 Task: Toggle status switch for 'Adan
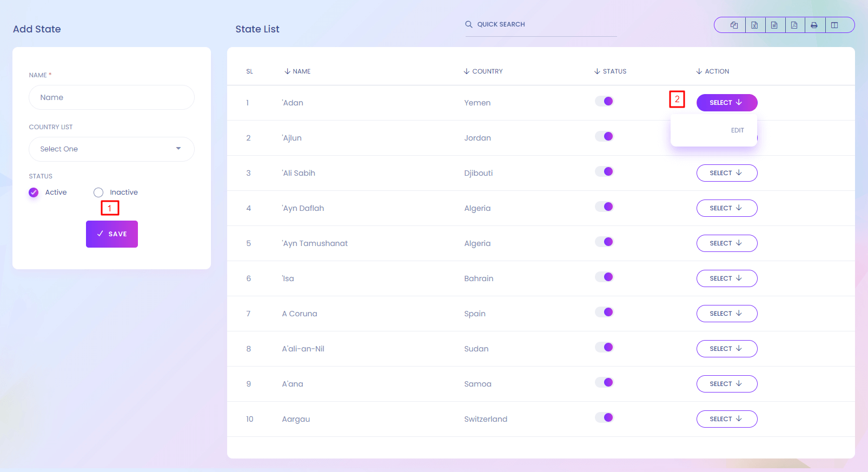tap(604, 101)
